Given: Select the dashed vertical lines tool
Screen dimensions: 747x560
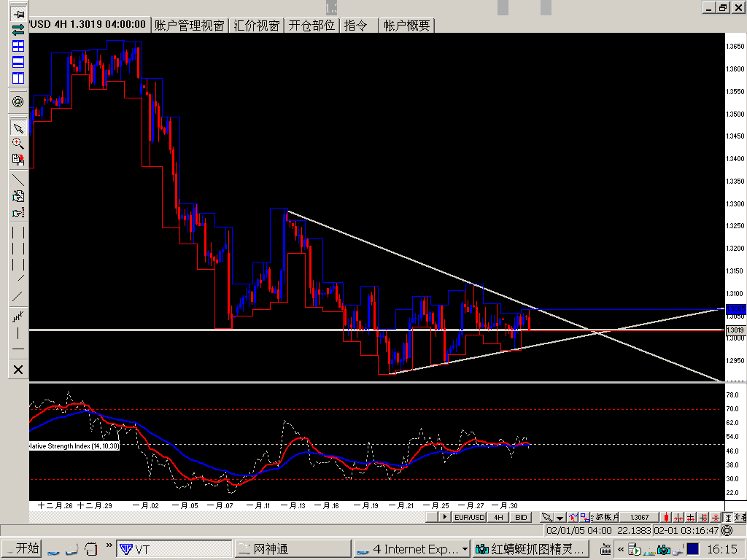Looking at the screenshot, I should [18, 248].
